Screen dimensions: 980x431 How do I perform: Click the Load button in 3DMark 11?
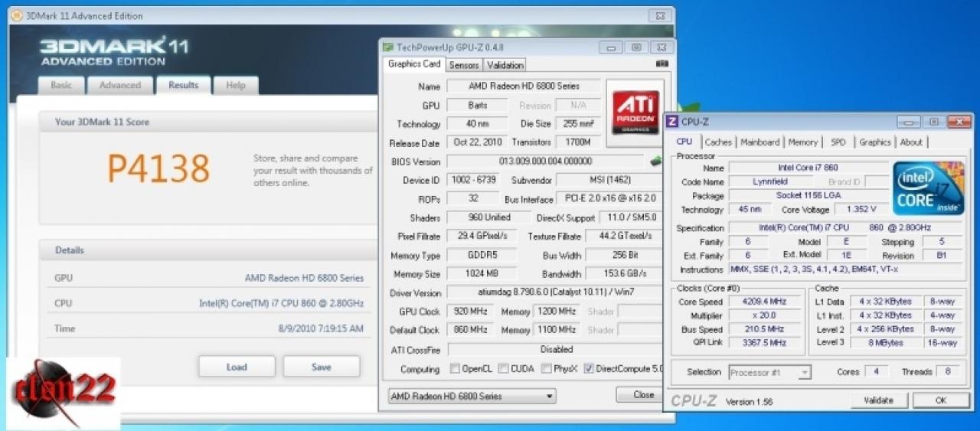[237, 367]
